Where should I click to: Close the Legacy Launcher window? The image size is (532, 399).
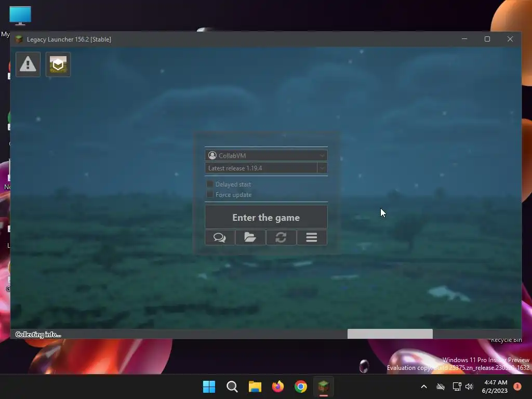click(x=510, y=39)
